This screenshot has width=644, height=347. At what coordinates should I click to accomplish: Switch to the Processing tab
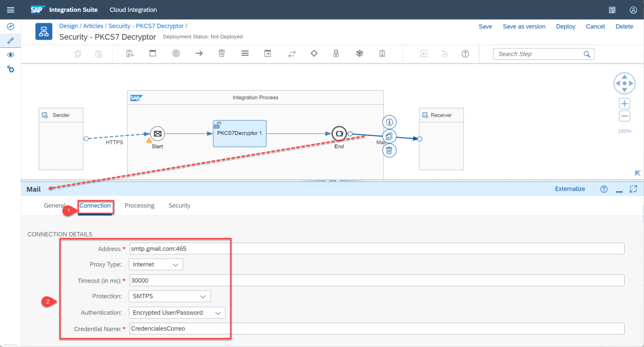tap(139, 205)
